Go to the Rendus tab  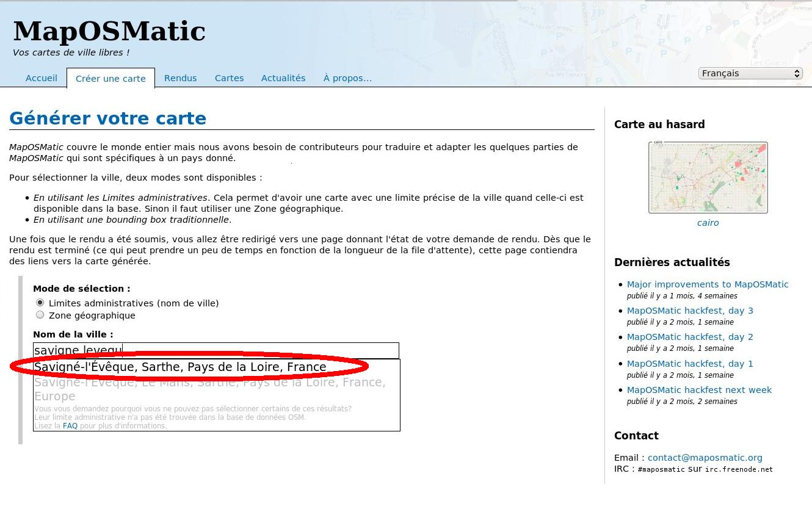coord(181,78)
